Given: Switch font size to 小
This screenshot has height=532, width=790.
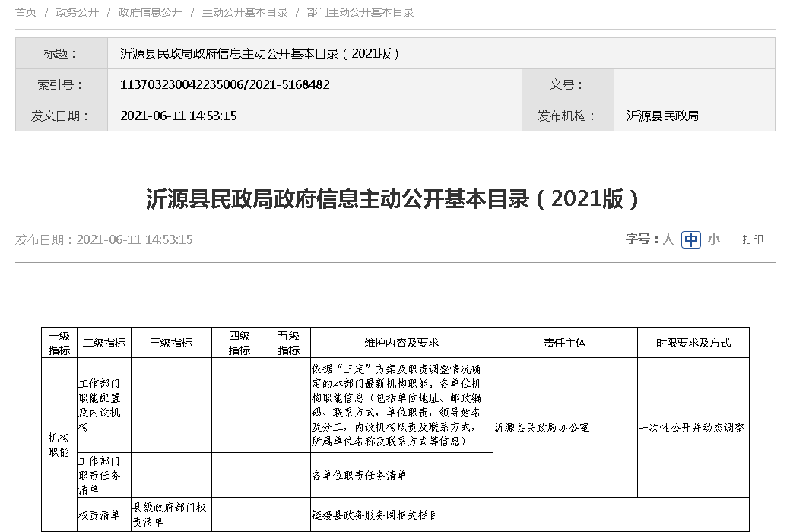Looking at the screenshot, I should coord(713,239).
